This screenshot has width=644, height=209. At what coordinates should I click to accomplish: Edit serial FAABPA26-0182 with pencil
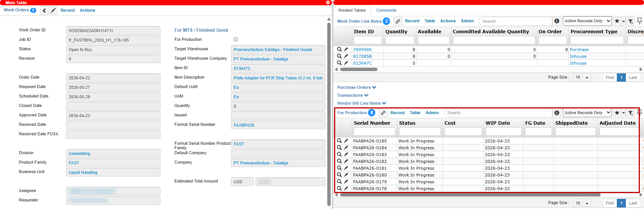point(346,161)
